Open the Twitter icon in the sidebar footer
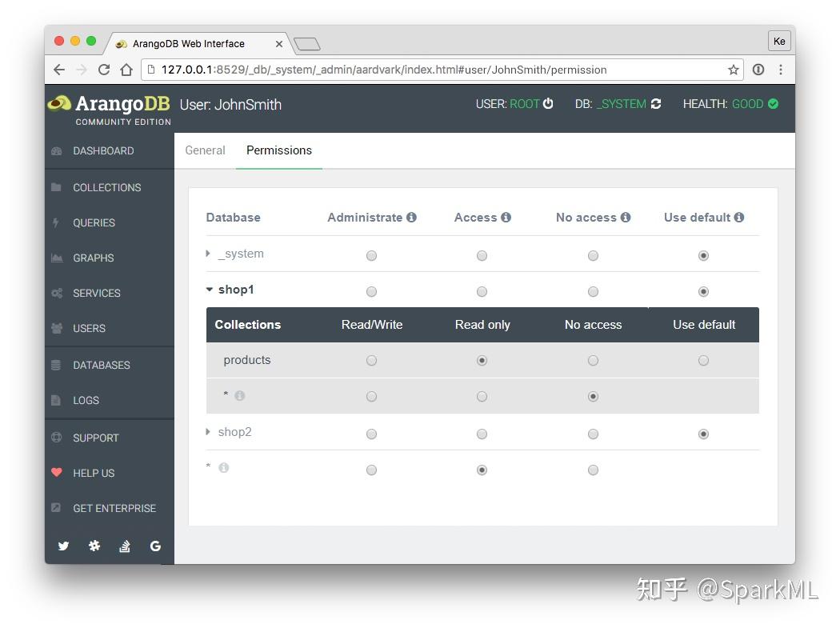This screenshot has width=840, height=628. pyautogui.click(x=63, y=546)
